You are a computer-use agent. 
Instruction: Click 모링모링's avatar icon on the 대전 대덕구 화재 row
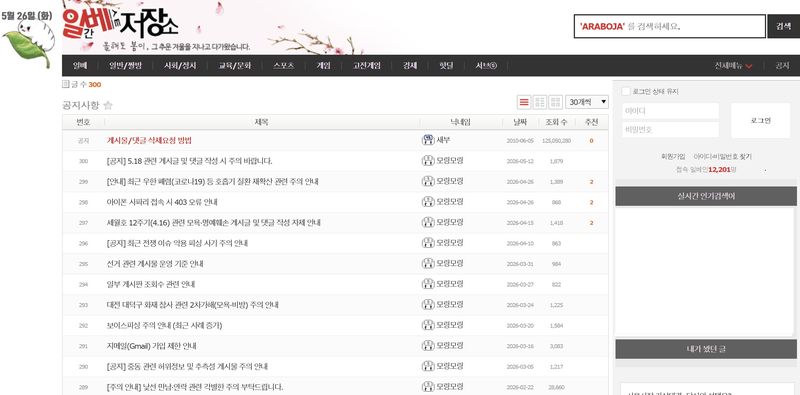point(428,305)
